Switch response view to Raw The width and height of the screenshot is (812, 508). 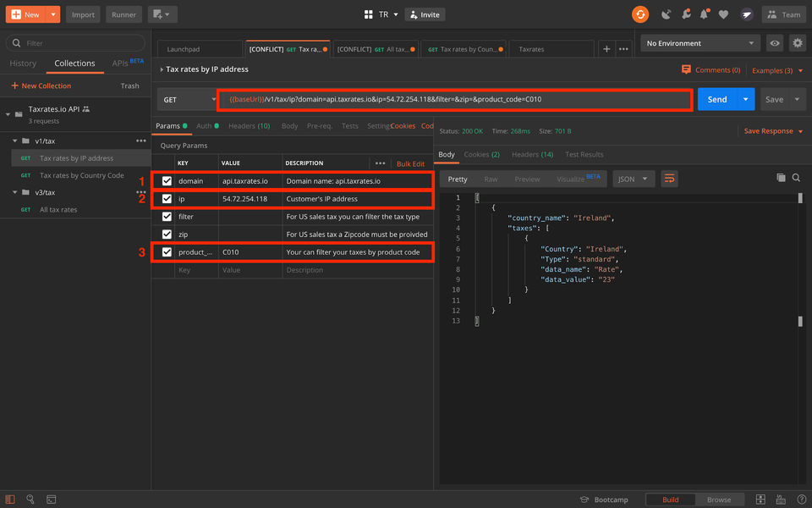point(491,179)
